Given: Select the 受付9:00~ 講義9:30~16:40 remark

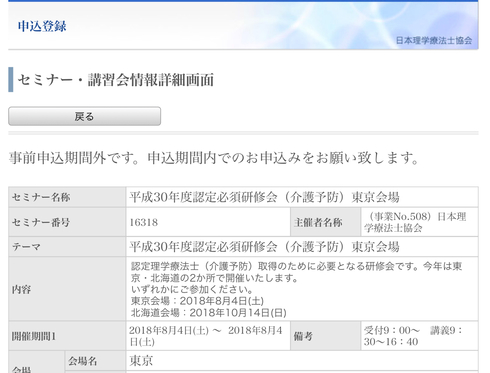Looking at the screenshot, I should click(x=413, y=336).
